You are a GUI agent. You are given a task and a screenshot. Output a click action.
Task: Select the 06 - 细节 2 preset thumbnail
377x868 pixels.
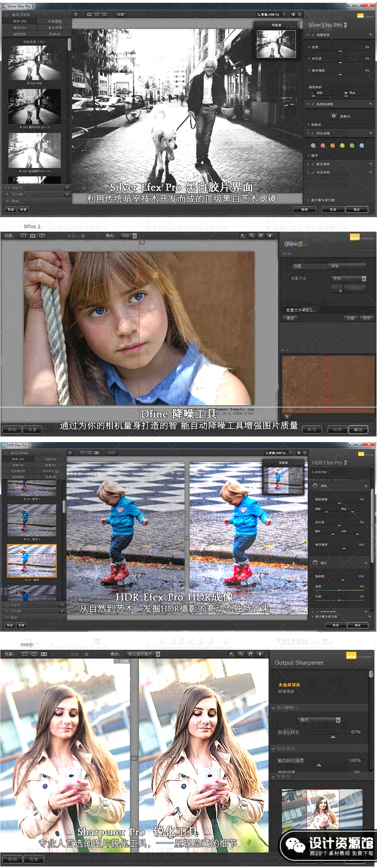tap(32, 522)
